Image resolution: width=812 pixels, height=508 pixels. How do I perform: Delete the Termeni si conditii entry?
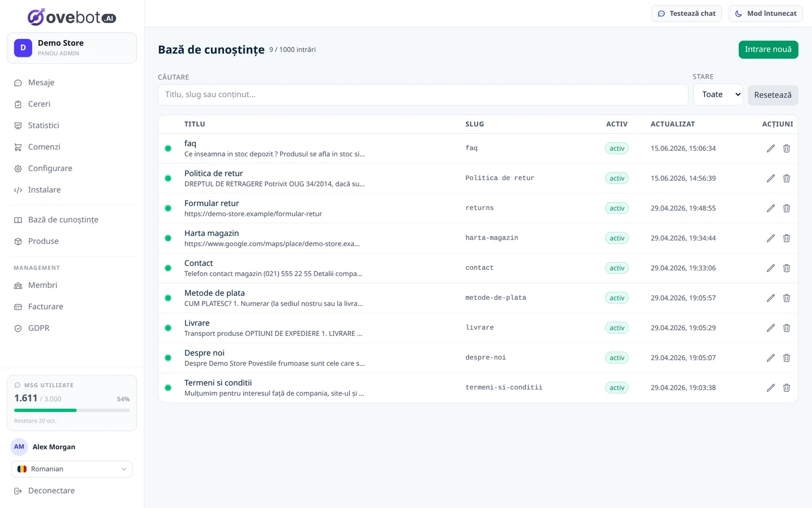[787, 388]
